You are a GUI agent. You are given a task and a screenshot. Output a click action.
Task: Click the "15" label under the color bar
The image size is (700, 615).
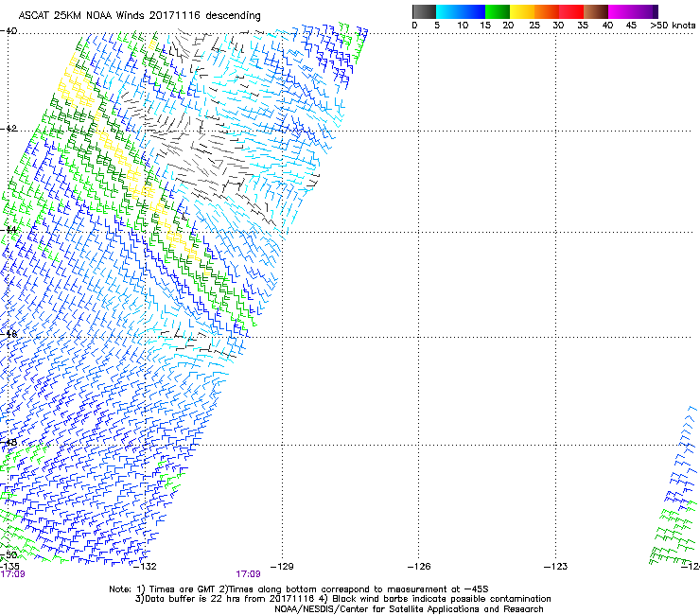(485, 26)
